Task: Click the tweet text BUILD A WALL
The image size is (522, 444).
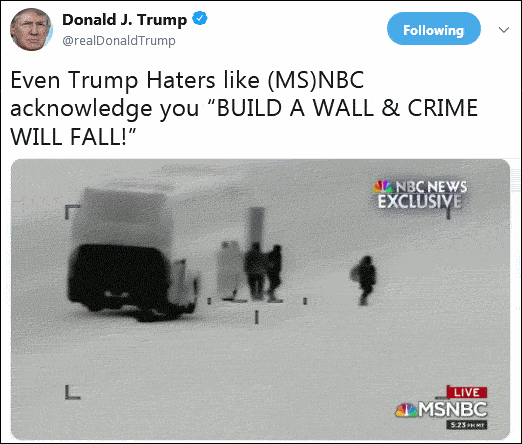Action: [295, 108]
